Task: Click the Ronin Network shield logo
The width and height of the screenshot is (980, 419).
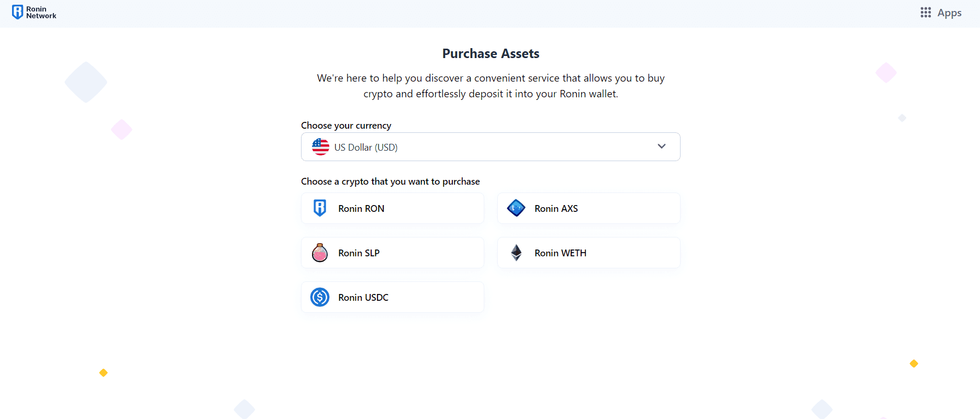Action: tap(17, 12)
